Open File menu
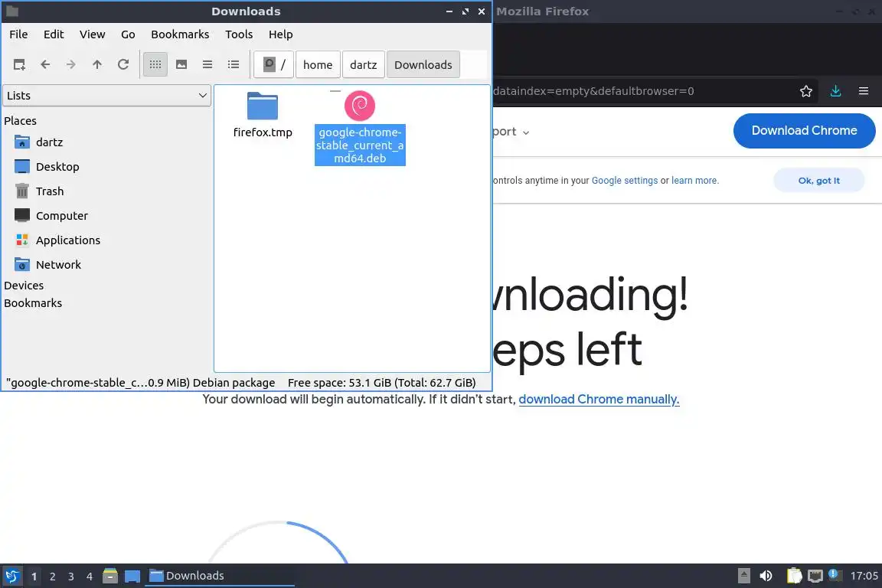The height and width of the screenshot is (588, 882). (18, 34)
